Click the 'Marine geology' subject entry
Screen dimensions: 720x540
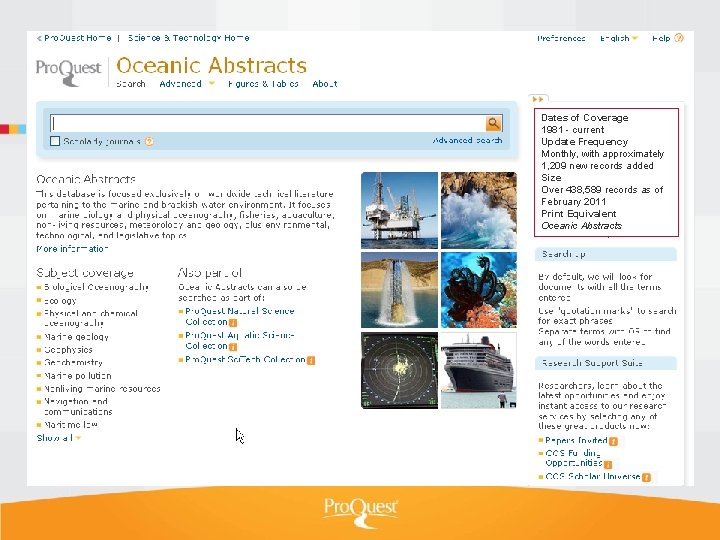76,337
